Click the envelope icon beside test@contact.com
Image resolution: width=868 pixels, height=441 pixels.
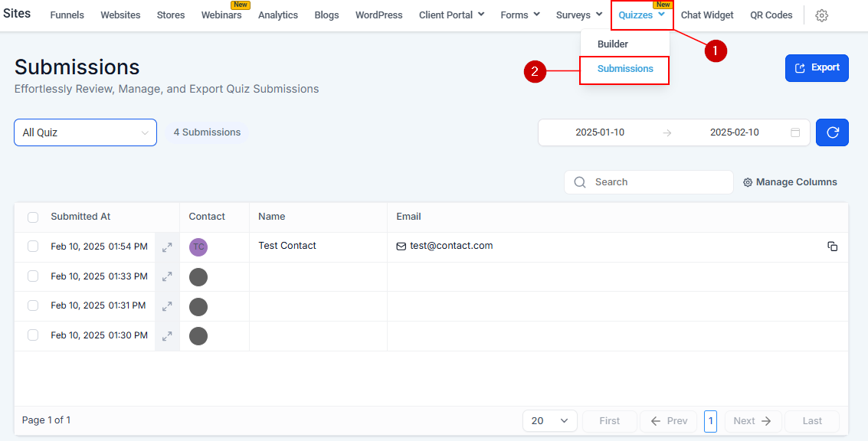pyautogui.click(x=401, y=247)
